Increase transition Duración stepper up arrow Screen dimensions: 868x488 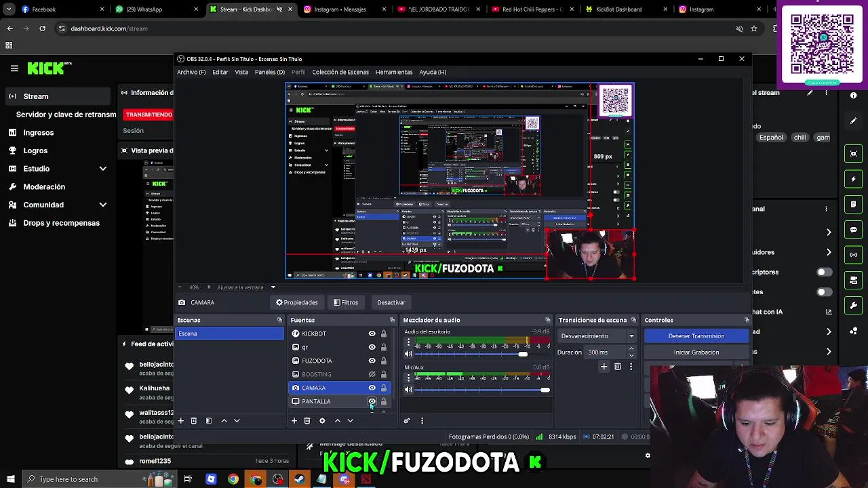click(x=631, y=349)
